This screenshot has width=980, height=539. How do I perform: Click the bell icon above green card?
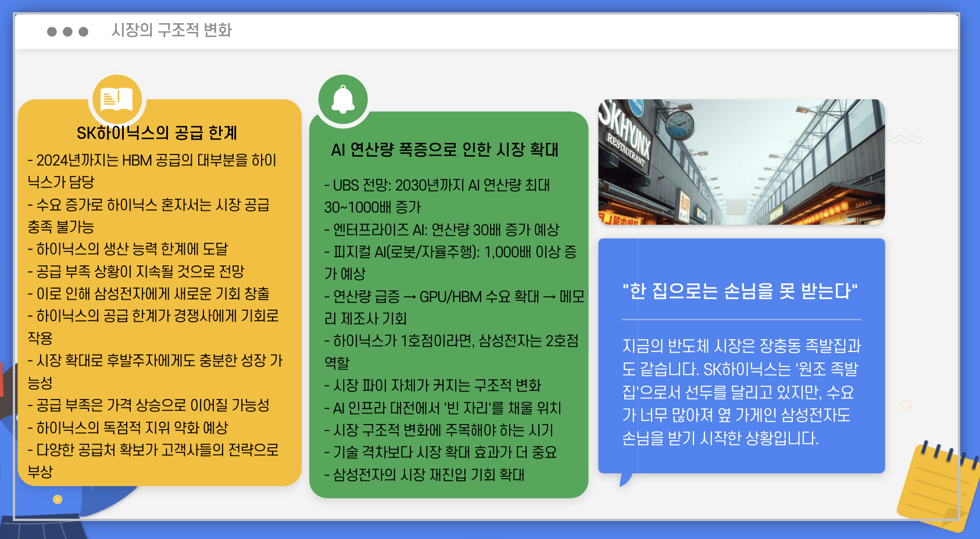343,99
